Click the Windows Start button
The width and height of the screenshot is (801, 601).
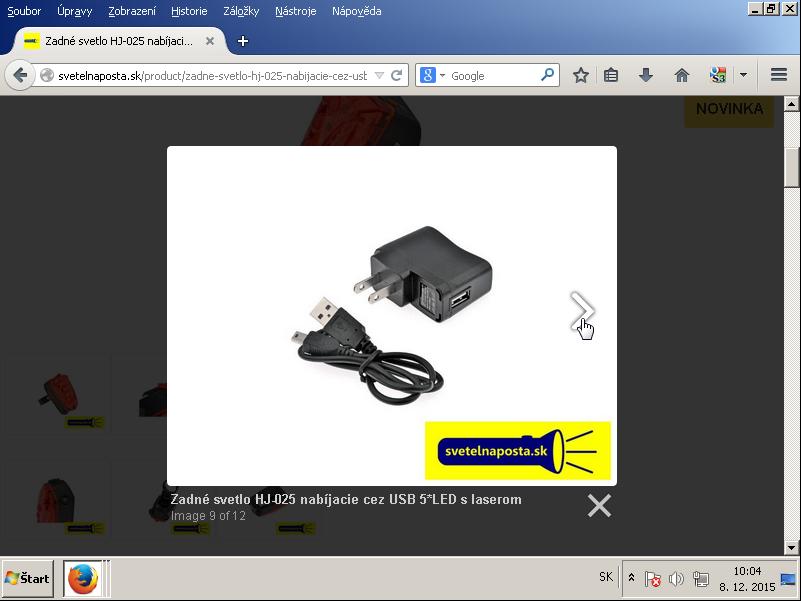[x=28, y=578]
